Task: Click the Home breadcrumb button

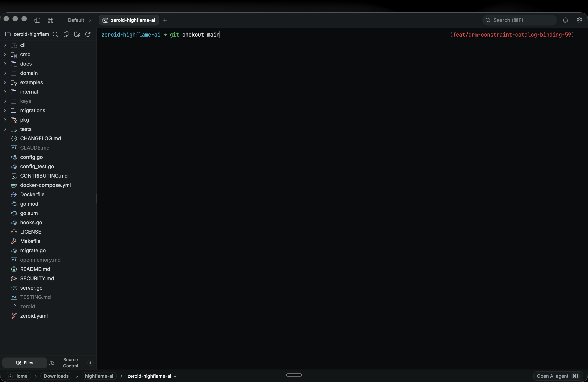Action: click(18, 376)
